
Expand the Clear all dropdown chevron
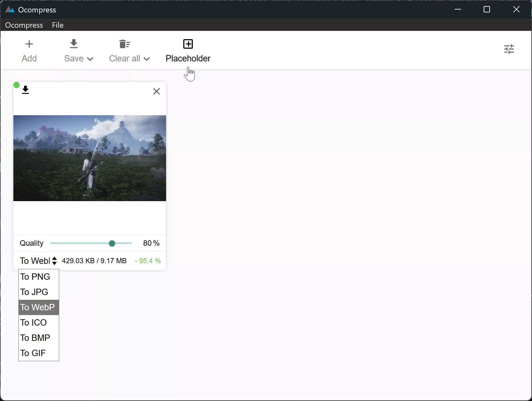click(x=146, y=59)
